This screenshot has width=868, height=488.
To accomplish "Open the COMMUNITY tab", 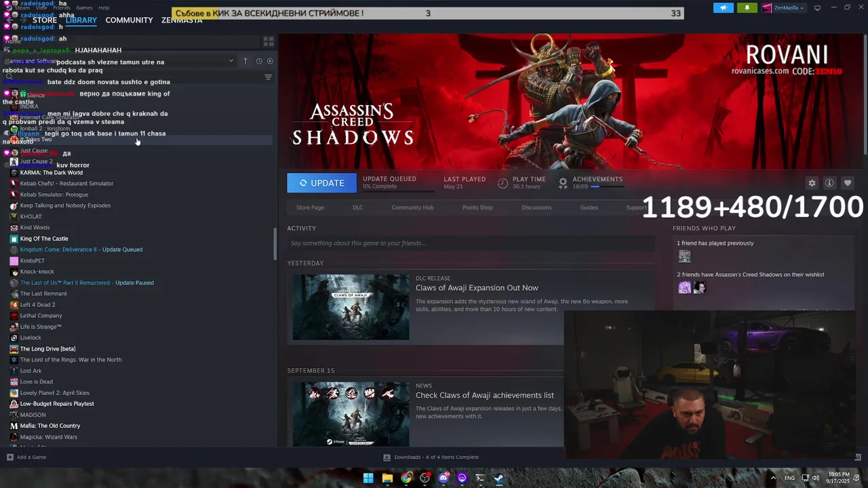I will click(129, 20).
